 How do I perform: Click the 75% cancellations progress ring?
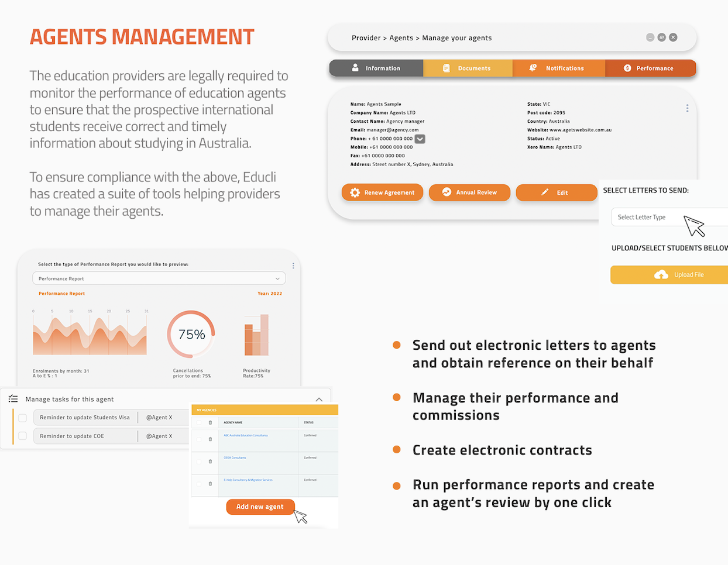191,335
